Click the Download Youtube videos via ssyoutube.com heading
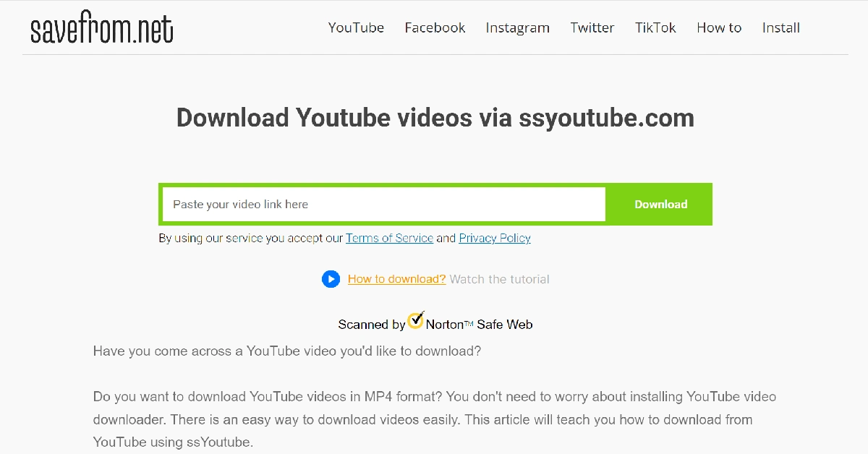The image size is (868, 454). click(x=435, y=118)
